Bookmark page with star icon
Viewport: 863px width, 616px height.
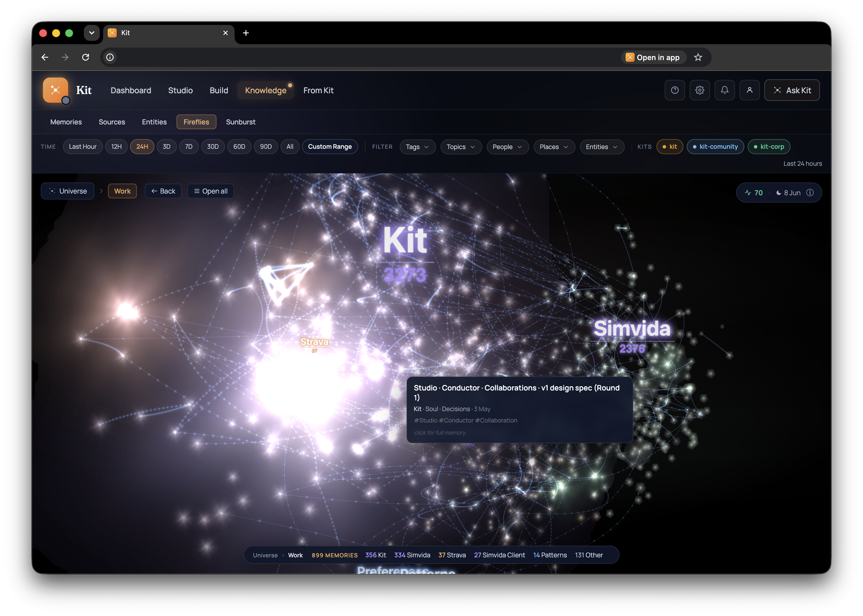coord(698,57)
